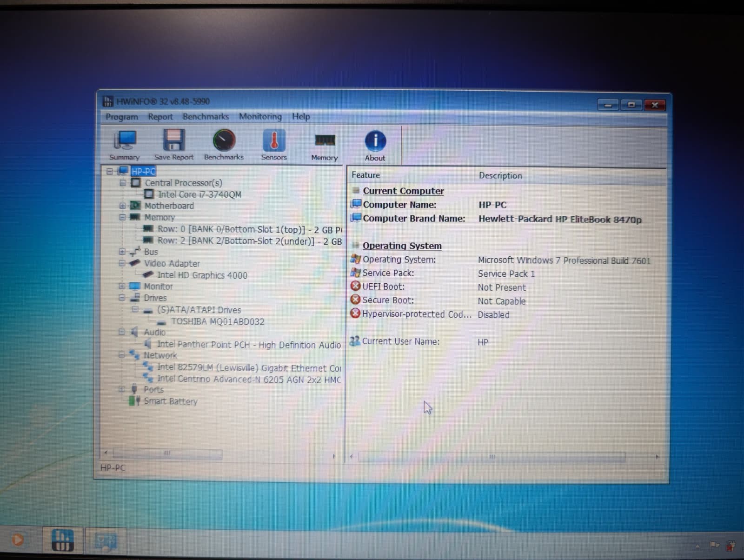Expand the Ports tree node
This screenshot has height=560, width=744.
click(122, 389)
